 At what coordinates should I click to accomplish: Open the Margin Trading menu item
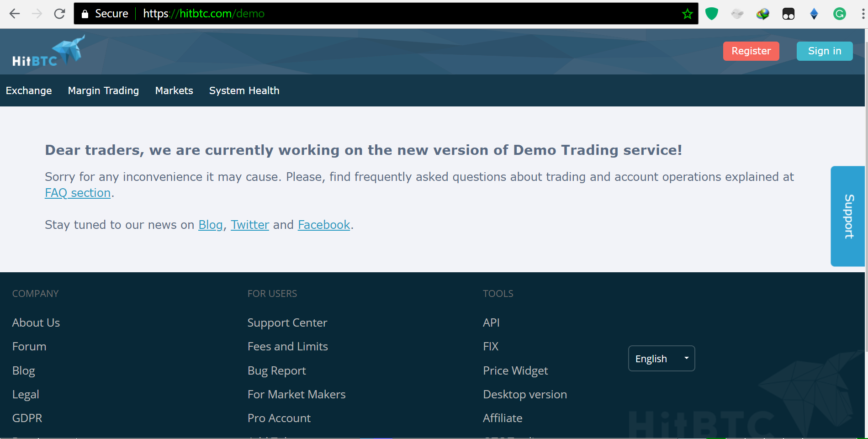pos(103,90)
